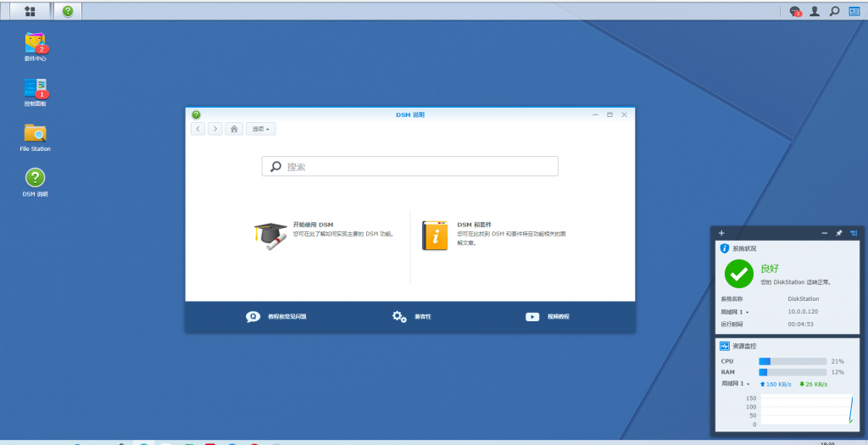Image resolution: width=868 pixels, height=445 pixels.
Task: Open the video tutorials link in footer
Action: pos(548,317)
